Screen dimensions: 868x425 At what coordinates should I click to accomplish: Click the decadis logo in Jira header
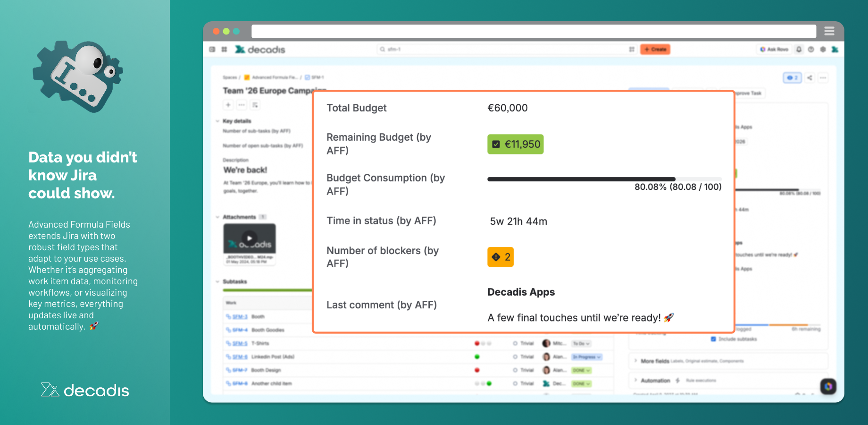[x=260, y=50]
